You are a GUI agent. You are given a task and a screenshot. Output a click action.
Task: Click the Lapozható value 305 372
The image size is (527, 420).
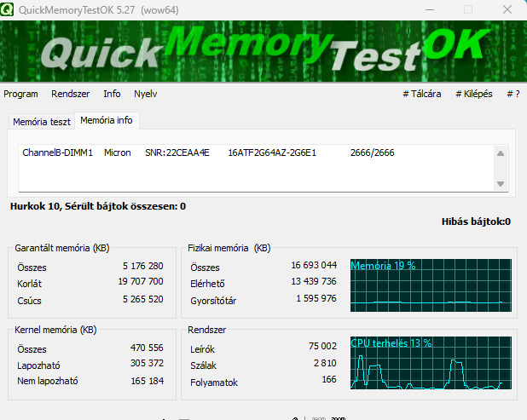click(x=147, y=363)
